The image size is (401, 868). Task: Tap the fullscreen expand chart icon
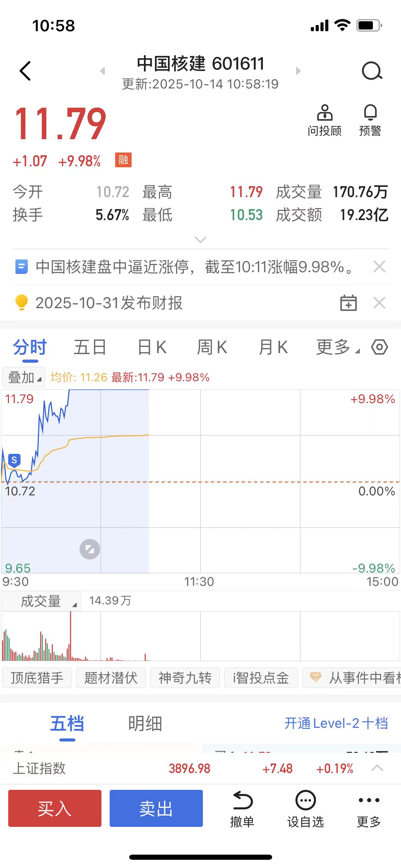[90, 549]
